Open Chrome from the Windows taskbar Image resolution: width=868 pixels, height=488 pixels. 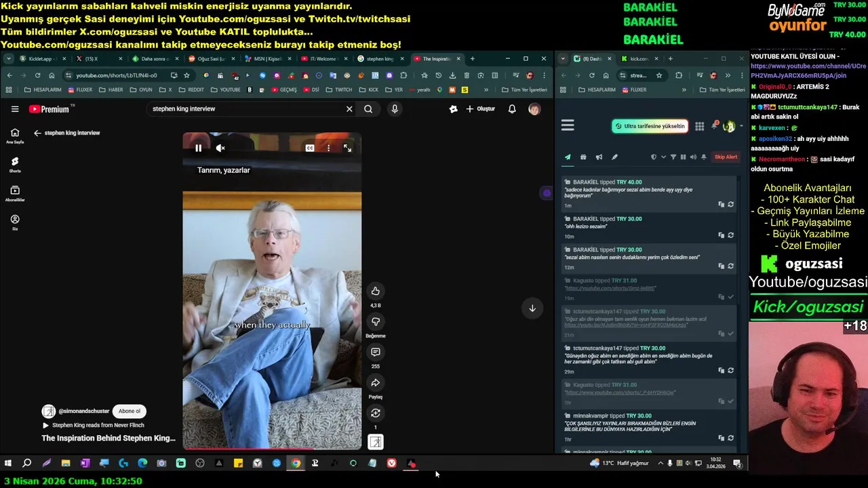pyautogui.click(x=296, y=464)
